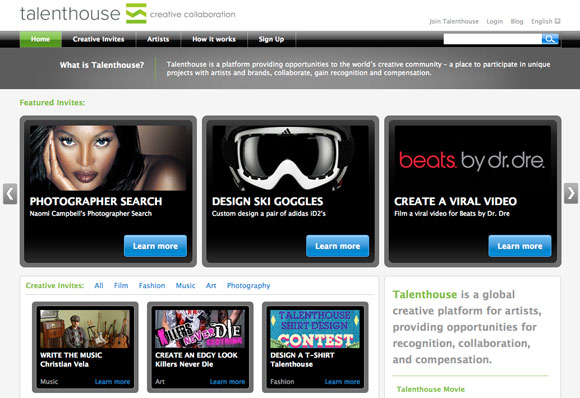Go to previous featured invite with left arrow

10,193
